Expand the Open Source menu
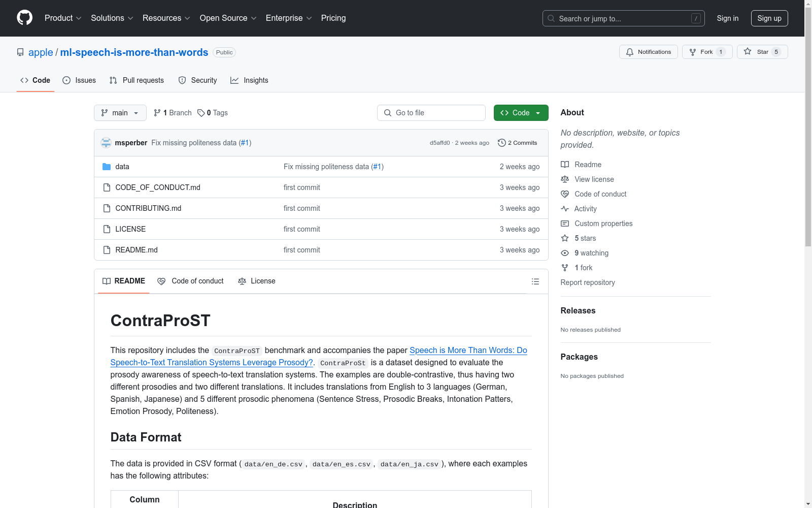This screenshot has width=812, height=508. coord(228,18)
